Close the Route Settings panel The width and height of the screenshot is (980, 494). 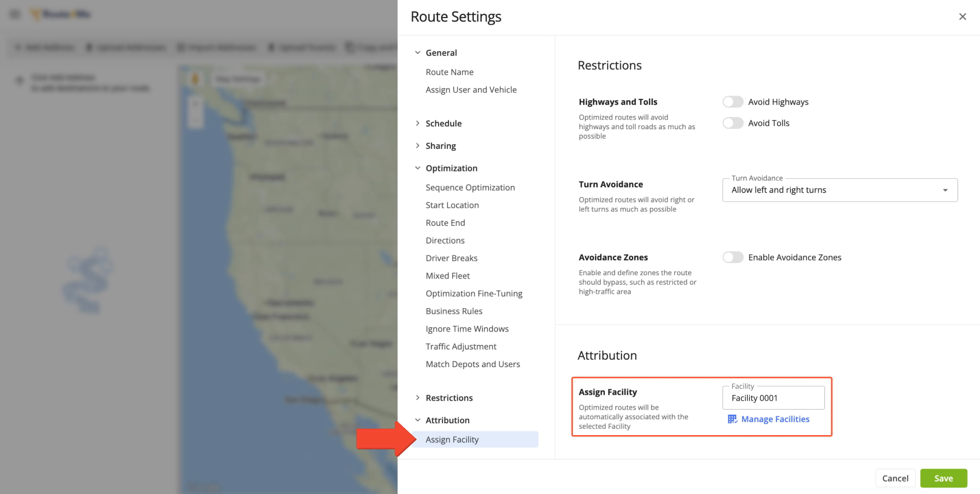pyautogui.click(x=962, y=17)
